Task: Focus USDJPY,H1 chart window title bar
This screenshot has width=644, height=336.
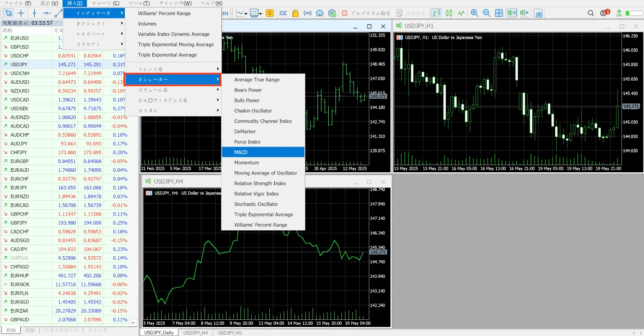Action: point(518,26)
